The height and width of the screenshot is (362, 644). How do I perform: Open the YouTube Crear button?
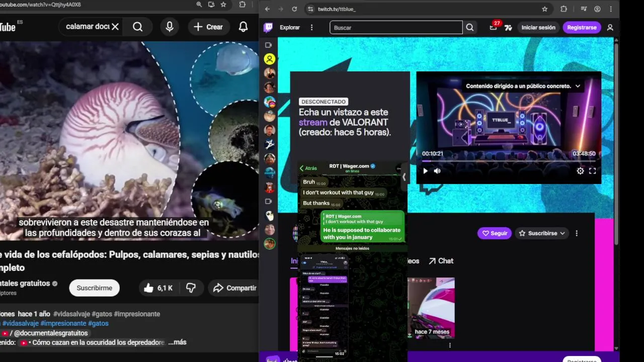tap(208, 27)
